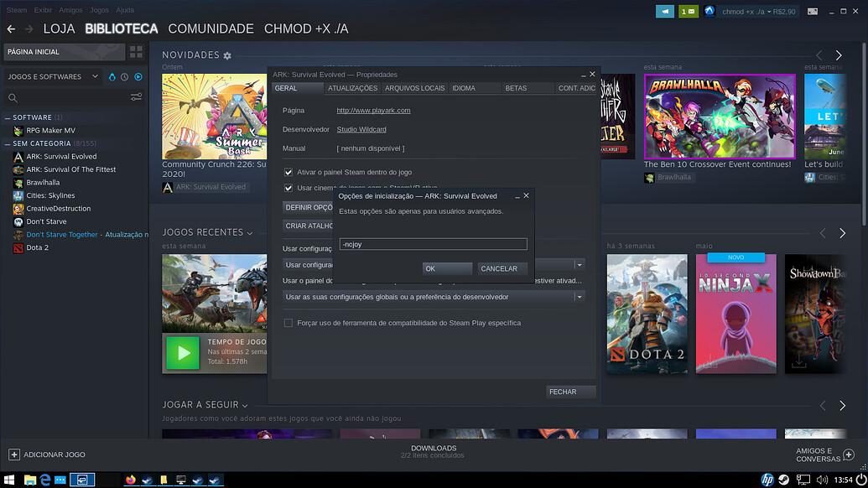Open Big Picture mode icon
868x488 pixels.
[813, 11]
